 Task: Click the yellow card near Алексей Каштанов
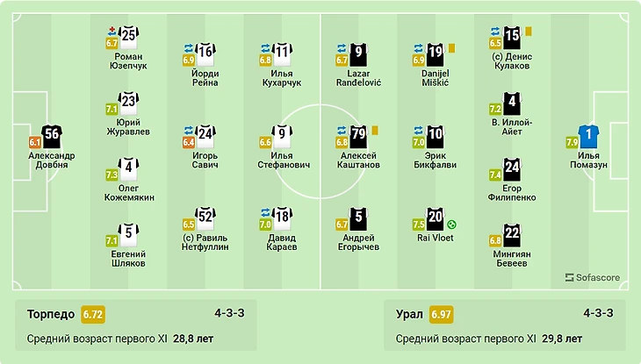point(374,130)
